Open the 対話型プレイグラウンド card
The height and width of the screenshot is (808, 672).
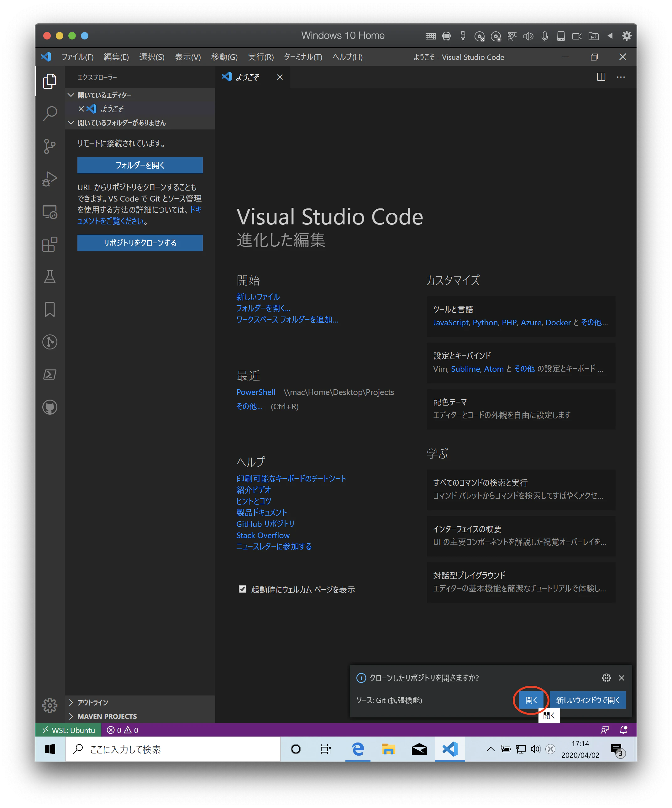click(x=521, y=582)
